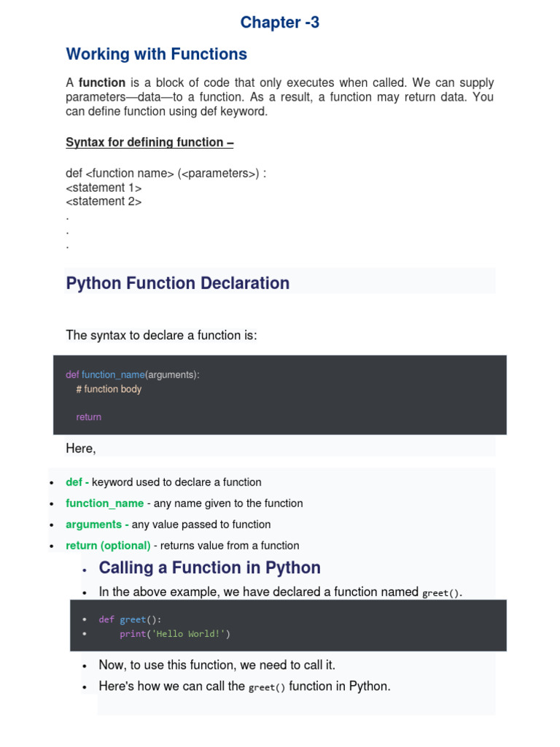
Task: Click the "print('Hello World!')" code line
Action: 175,634
